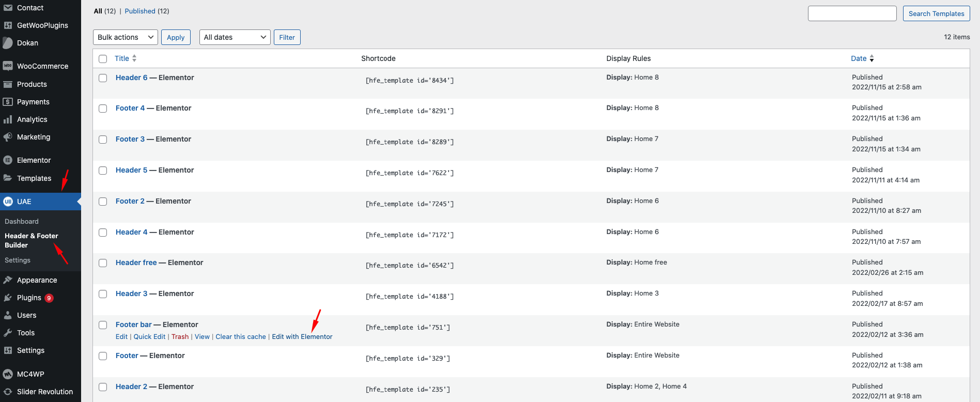Check the Header 5 row checkbox

coord(103,171)
